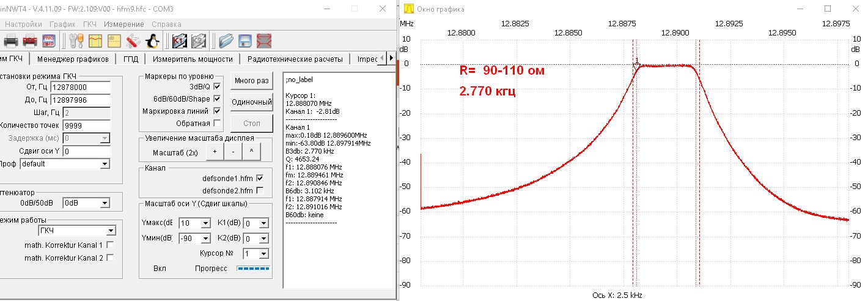
Task: Click the Ось X: 2.5 kHz label
Action: pyautogui.click(x=617, y=295)
